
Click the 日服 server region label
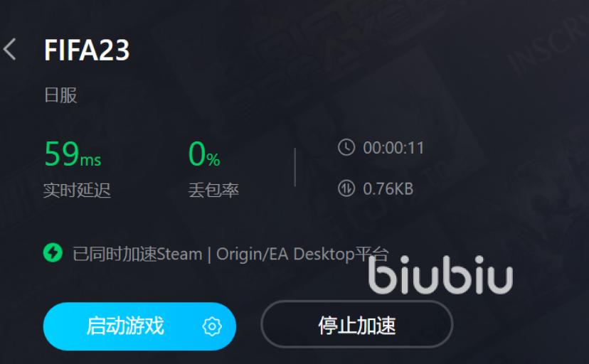60,95
